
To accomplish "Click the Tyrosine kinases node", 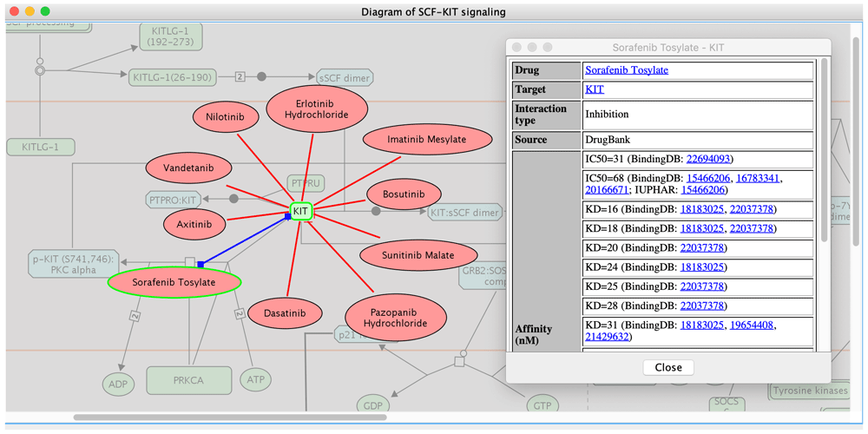I will [x=810, y=391].
